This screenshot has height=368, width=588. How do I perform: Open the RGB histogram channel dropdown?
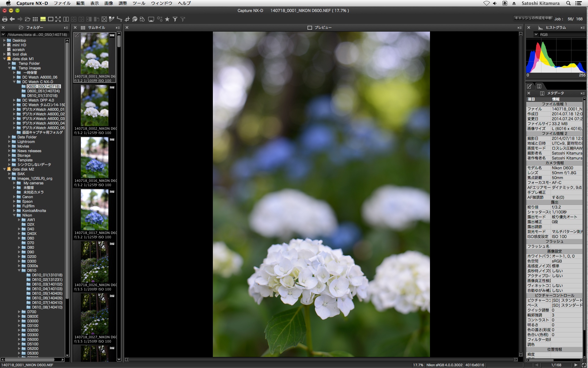pos(536,35)
